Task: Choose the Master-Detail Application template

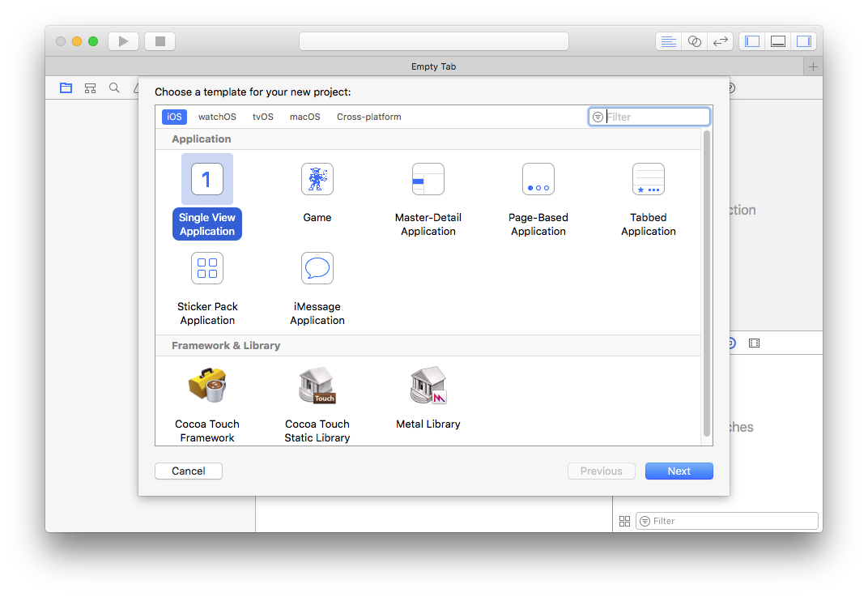Action: [428, 179]
